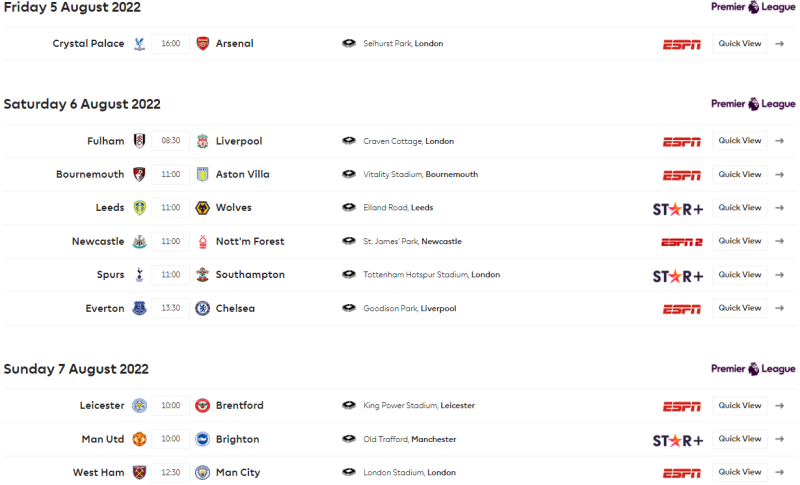Open Quick View for West Ham vs Man City
This screenshot has width=800, height=485.
pos(740,472)
